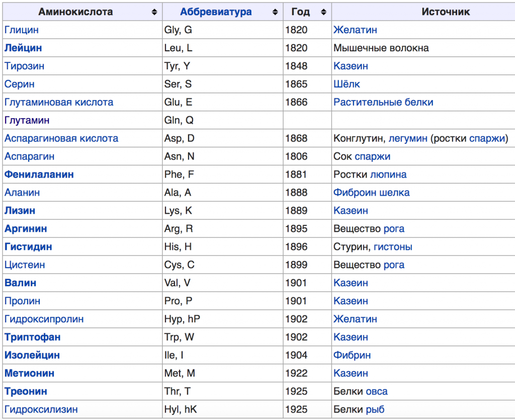Follow the Фибрин source link
This screenshot has height=420, width=515.
click(x=352, y=355)
